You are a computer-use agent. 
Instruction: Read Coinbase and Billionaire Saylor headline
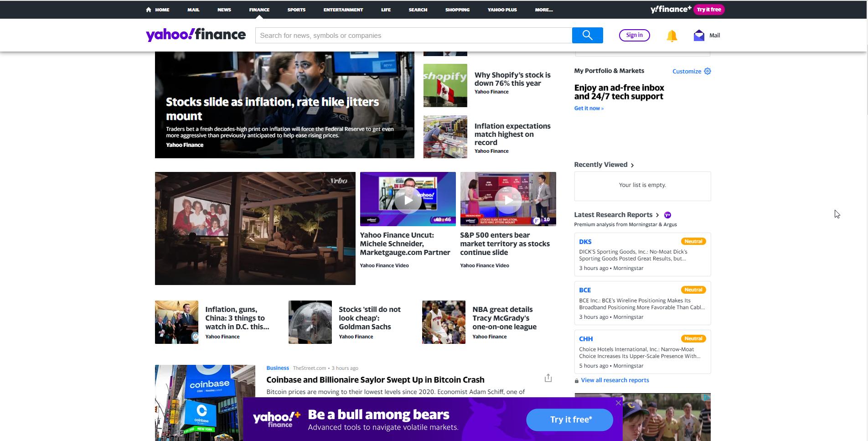tap(375, 380)
